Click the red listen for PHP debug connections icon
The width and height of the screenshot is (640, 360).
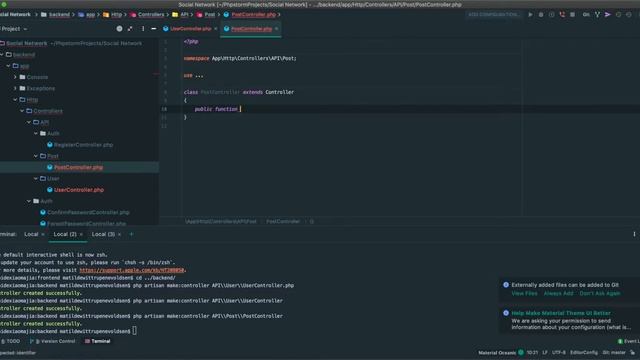click(562, 15)
